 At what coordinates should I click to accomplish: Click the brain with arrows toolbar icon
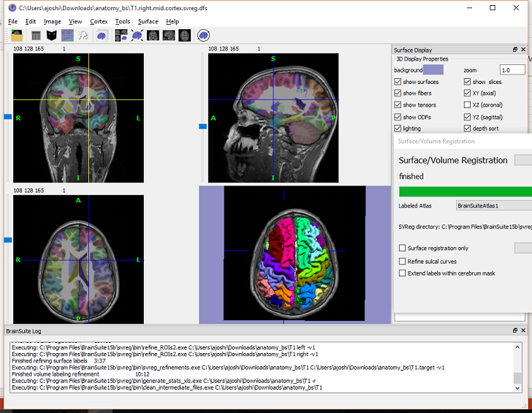point(137,35)
